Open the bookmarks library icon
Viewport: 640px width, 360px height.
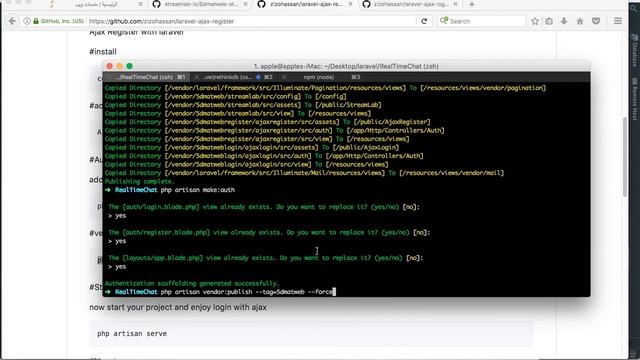[549, 21]
